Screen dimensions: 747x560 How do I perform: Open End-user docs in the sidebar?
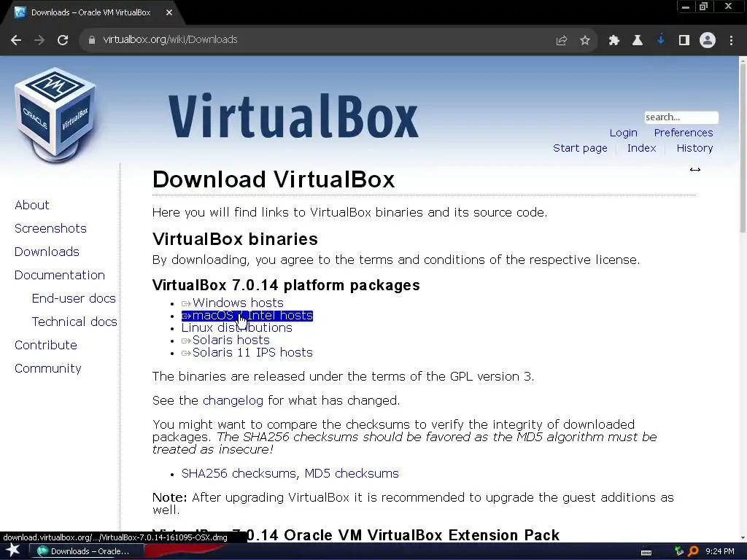(x=74, y=298)
